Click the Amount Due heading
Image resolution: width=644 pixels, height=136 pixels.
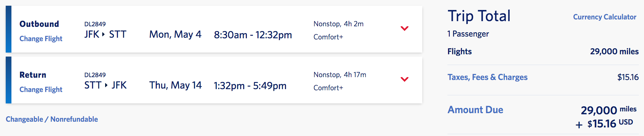click(x=475, y=110)
